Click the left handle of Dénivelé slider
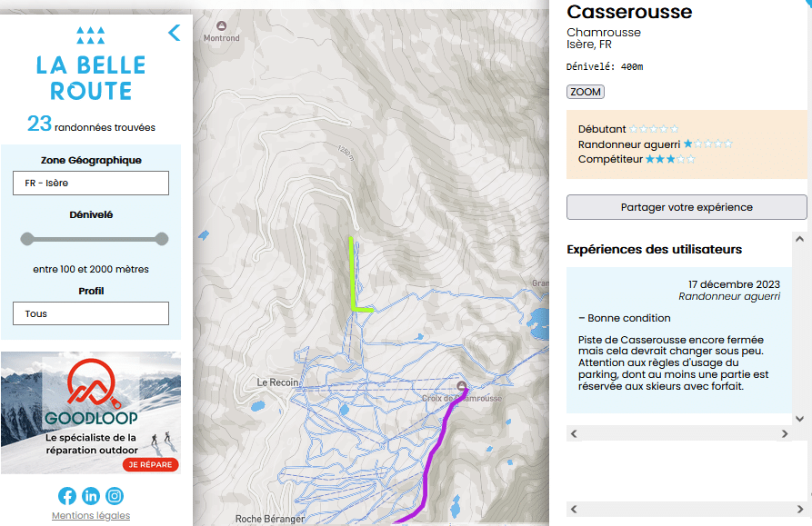 pyautogui.click(x=27, y=239)
